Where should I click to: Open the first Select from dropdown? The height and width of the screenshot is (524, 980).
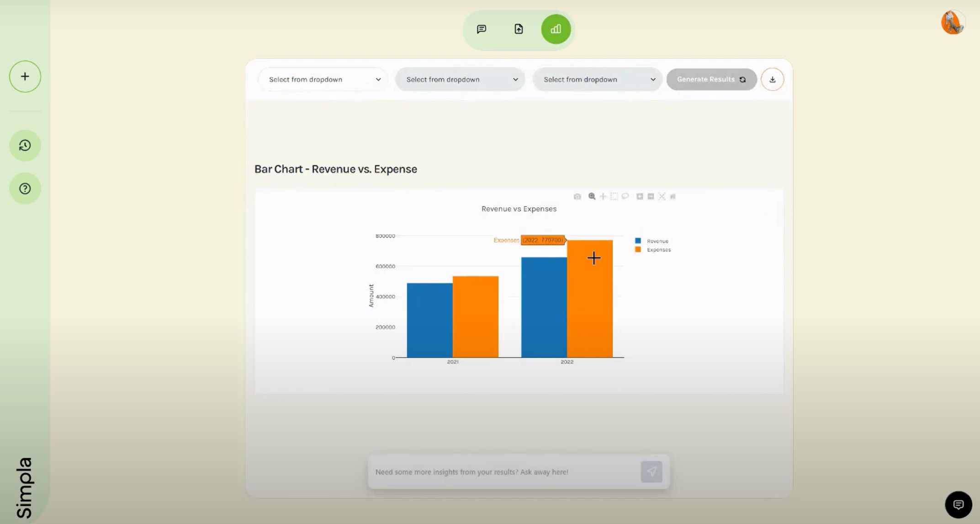click(323, 79)
